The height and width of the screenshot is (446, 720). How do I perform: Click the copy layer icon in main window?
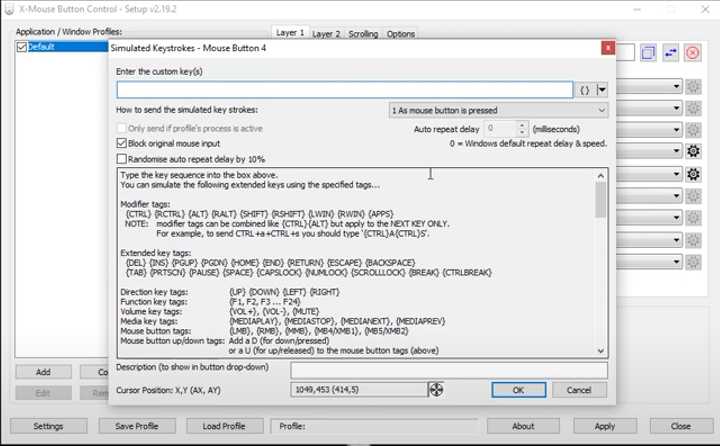(648, 53)
